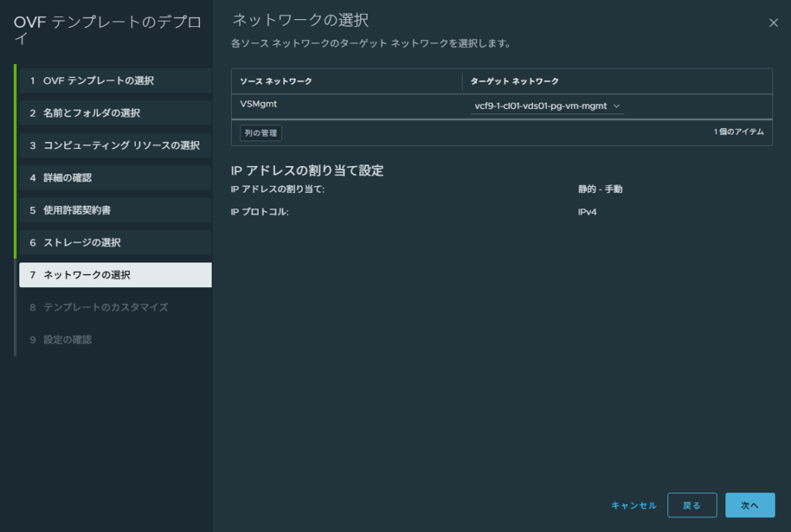Select the VSMgmt source network row
Image resolution: width=791 pixels, height=532 pixels.
click(253, 106)
